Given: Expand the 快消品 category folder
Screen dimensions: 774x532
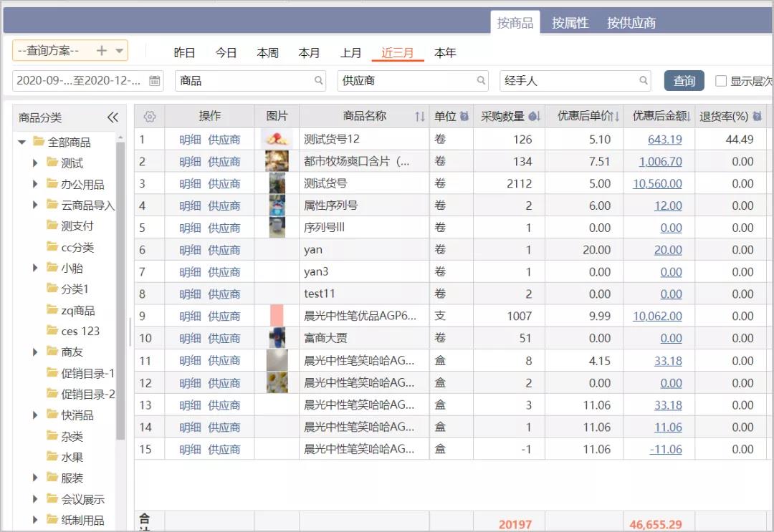Looking at the screenshot, I should (x=35, y=415).
